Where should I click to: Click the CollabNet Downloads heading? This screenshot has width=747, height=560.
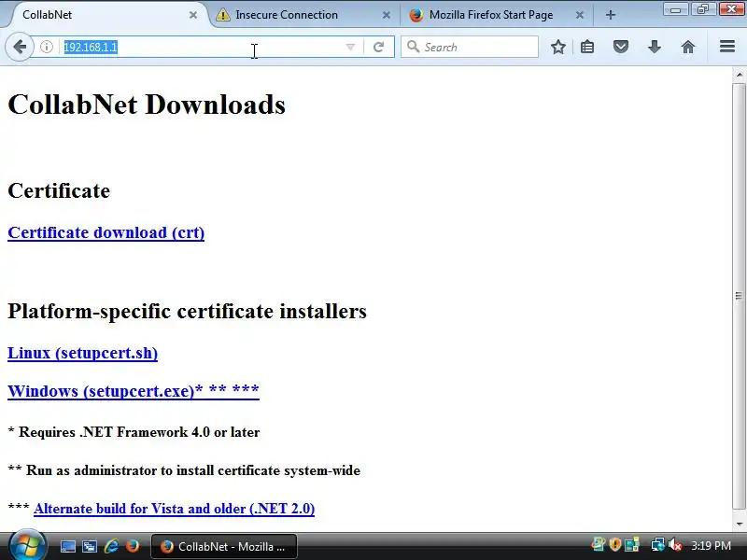coord(147,105)
